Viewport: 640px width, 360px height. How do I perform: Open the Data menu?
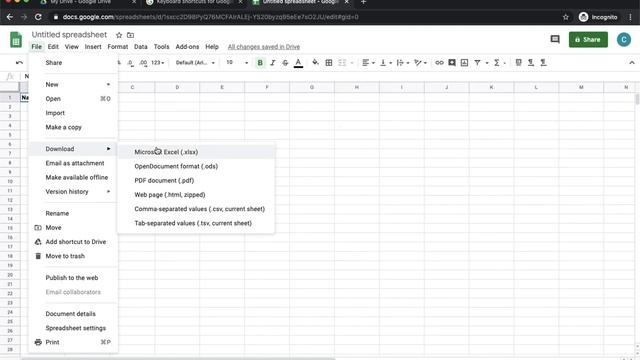(140, 47)
